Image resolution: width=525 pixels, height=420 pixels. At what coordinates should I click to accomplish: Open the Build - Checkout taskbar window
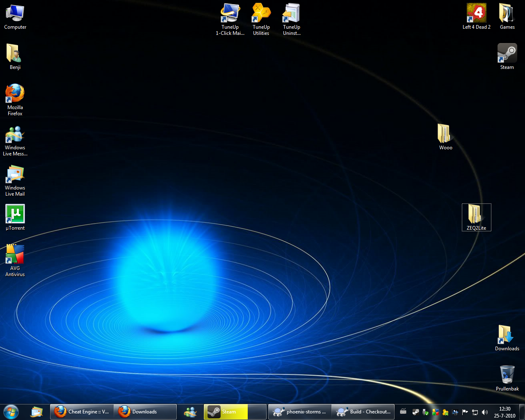tap(363, 412)
